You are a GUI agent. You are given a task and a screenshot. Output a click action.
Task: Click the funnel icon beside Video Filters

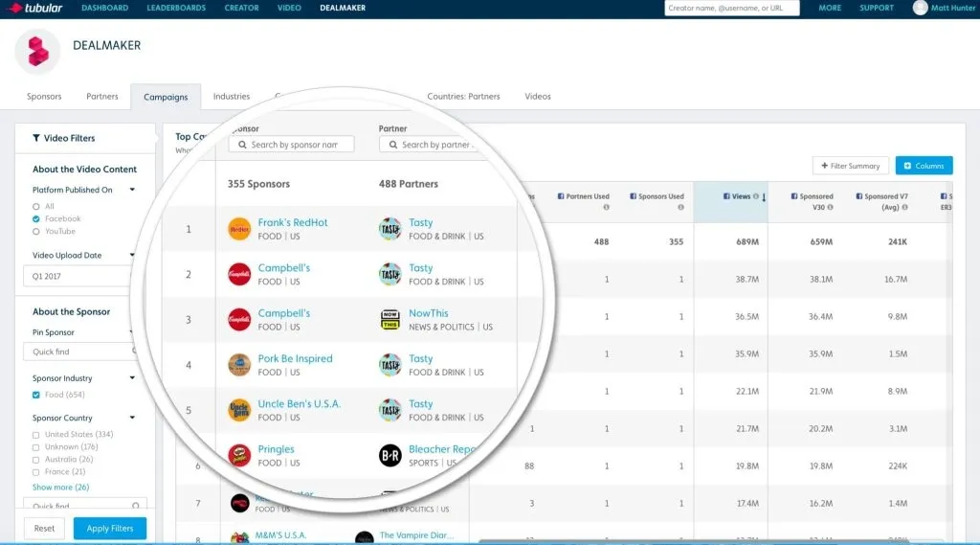tap(36, 138)
